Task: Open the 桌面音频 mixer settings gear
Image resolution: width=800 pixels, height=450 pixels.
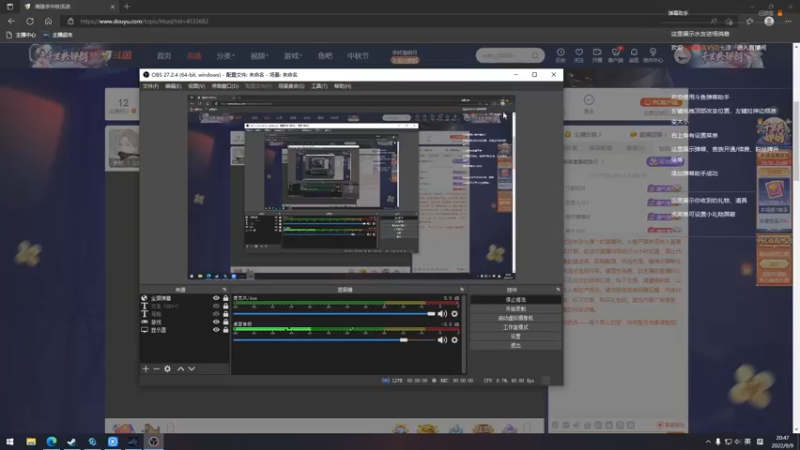Action: (x=454, y=340)
